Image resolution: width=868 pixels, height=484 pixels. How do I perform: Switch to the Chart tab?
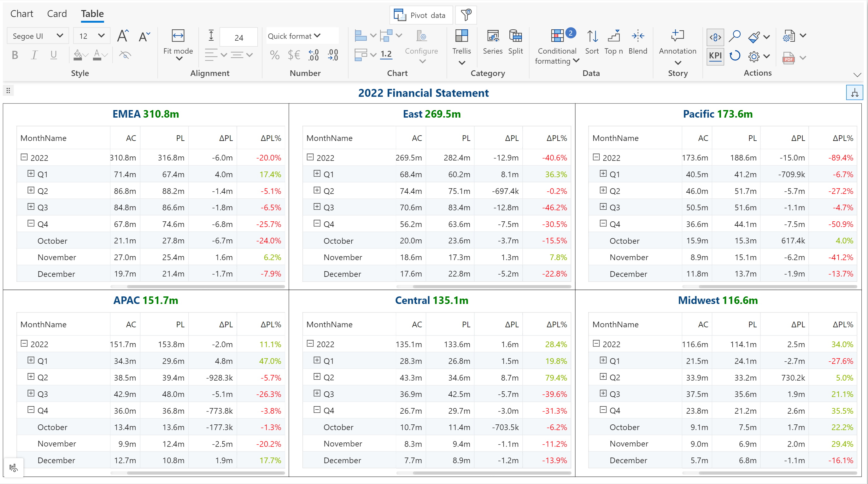[x=22, y=14]
